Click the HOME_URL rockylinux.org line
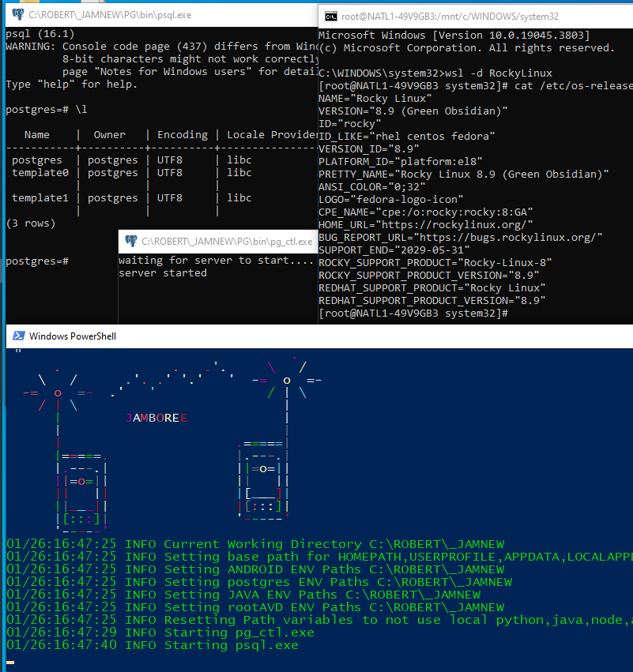The width and height of the screenshot is (633, 672). [x=425, y=224]
